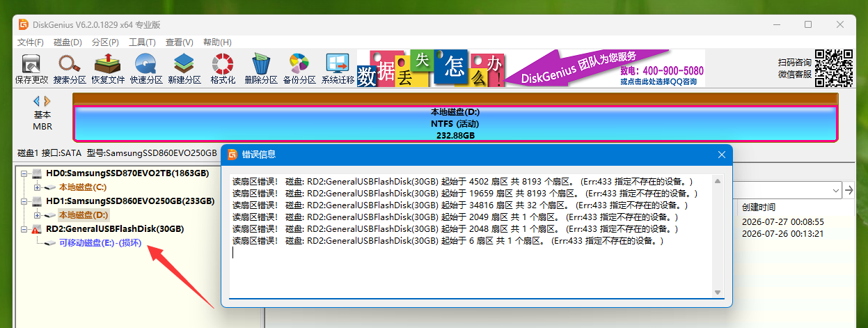Image resolution: width=868 pixels, height=328 pixels.
Task: Select 本地磁盘(D:) partition in tree
Action: [x=84, y=215]
